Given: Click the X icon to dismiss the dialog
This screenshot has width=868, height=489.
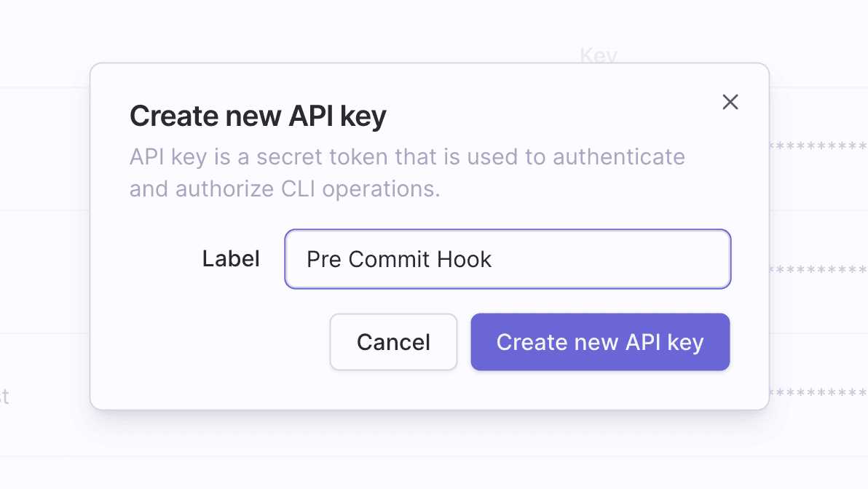Looking at the screenshot, I should [730, 102].
